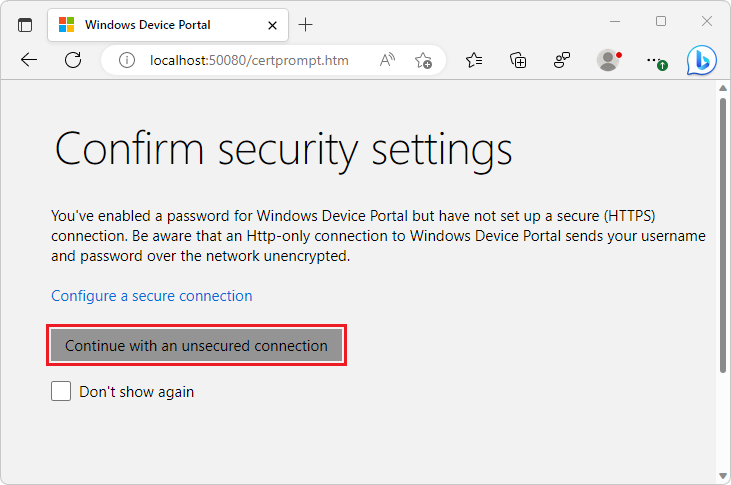This screenshot has width=731, height=485.
Task: Open the Favorites list
Action: point(474,60)
